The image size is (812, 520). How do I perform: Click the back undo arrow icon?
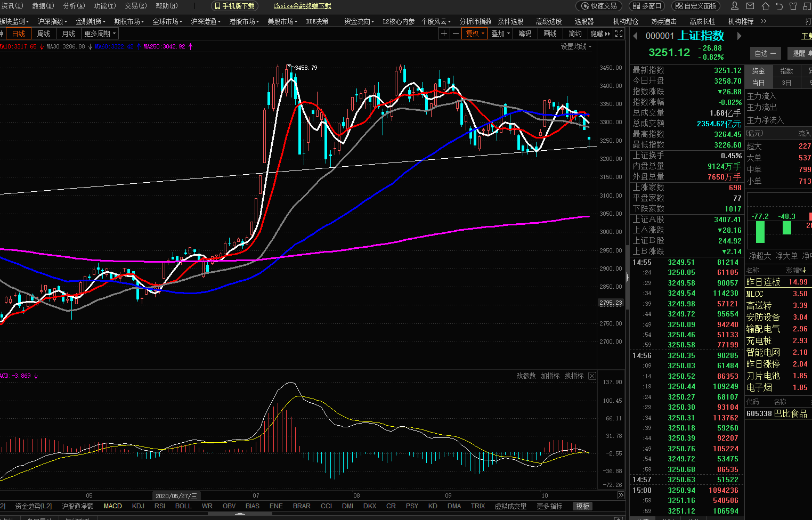779,6
